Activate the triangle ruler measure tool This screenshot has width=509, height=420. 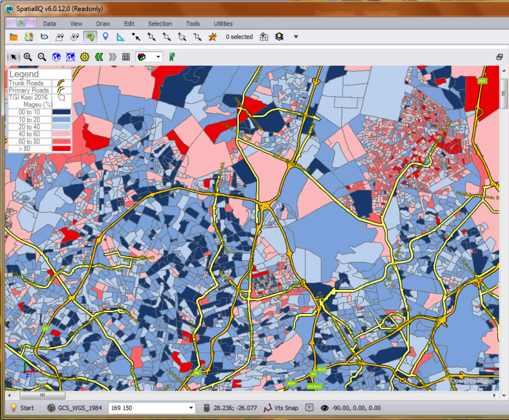[x=121, y=37]
